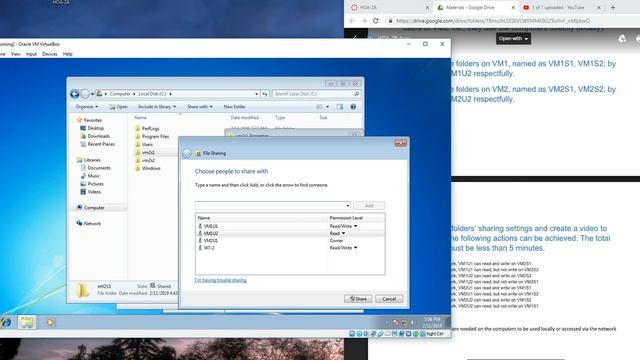
Task: Open the I'm having trouble sharing link
Action: pos(220,280)
